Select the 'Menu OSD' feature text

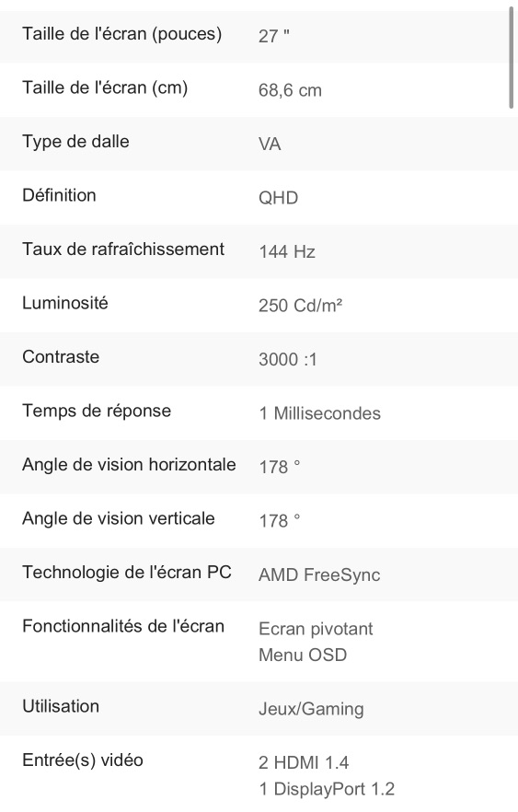click(303, 655)
